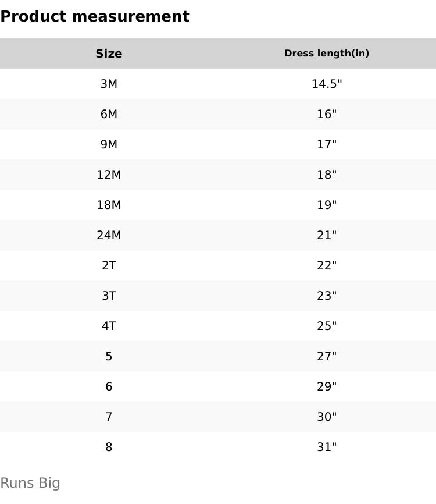This screenshot has width=436, height=504.
Task: Select the 4T size cell
Action: point(109,326)
